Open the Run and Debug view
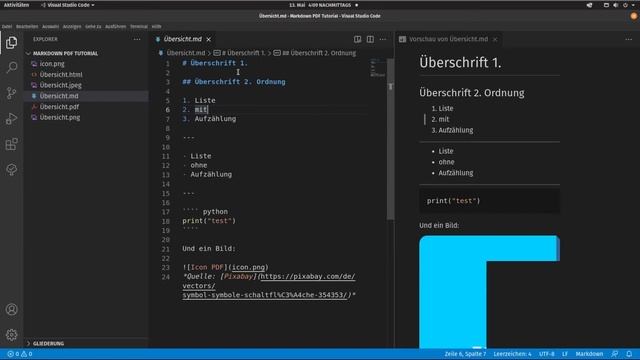 click(x=11, y=119)
